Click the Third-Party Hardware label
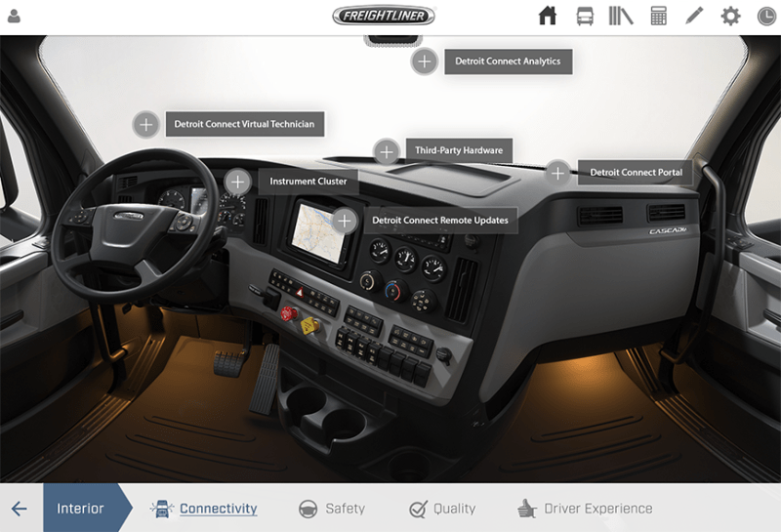This screenshot has width=781, height=532. pyautogui.click(x=459, y=150)
